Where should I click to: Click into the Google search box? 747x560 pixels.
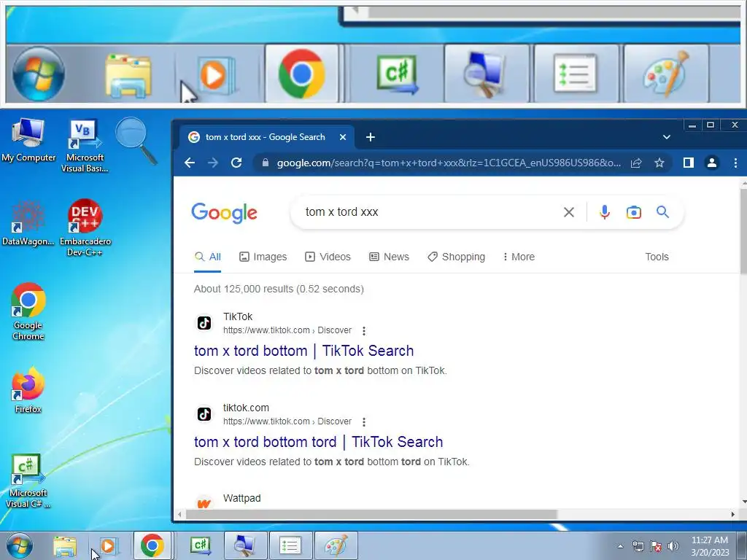tap(429, 212)
